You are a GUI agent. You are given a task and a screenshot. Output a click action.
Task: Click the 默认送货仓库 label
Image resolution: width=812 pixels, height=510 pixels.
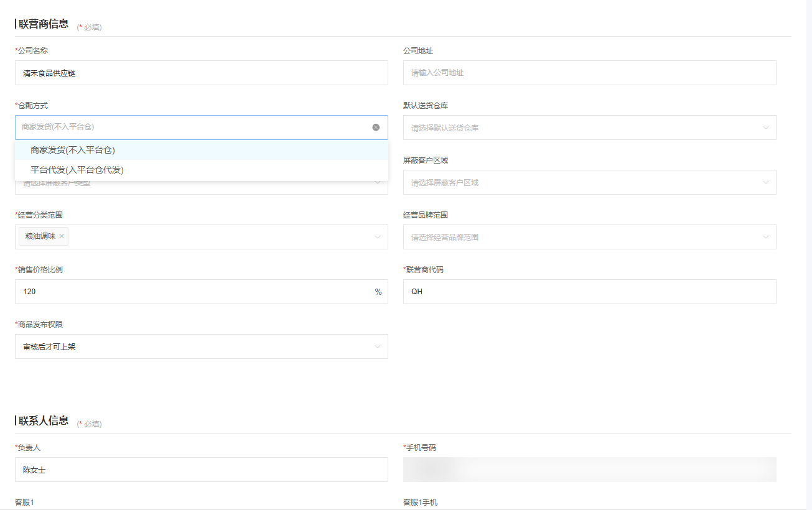coord(426,106)
